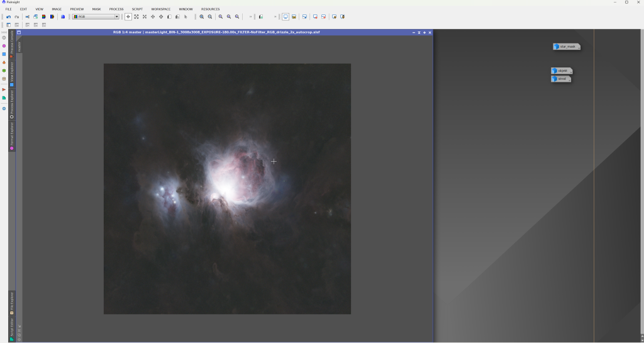Screen dimensions: 644x343
Task: Select the crosshair Readout mode tool
Action: [128, 17]
